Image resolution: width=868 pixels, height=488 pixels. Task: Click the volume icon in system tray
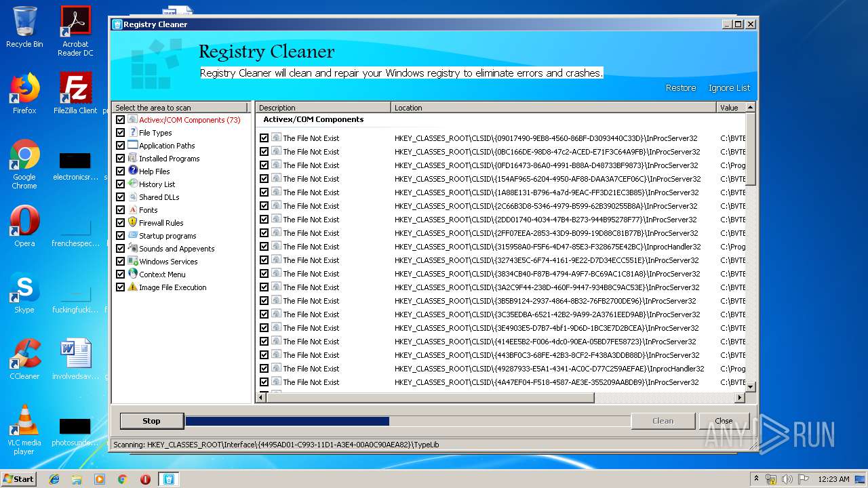pyautogui.click(x=787, y=479)
